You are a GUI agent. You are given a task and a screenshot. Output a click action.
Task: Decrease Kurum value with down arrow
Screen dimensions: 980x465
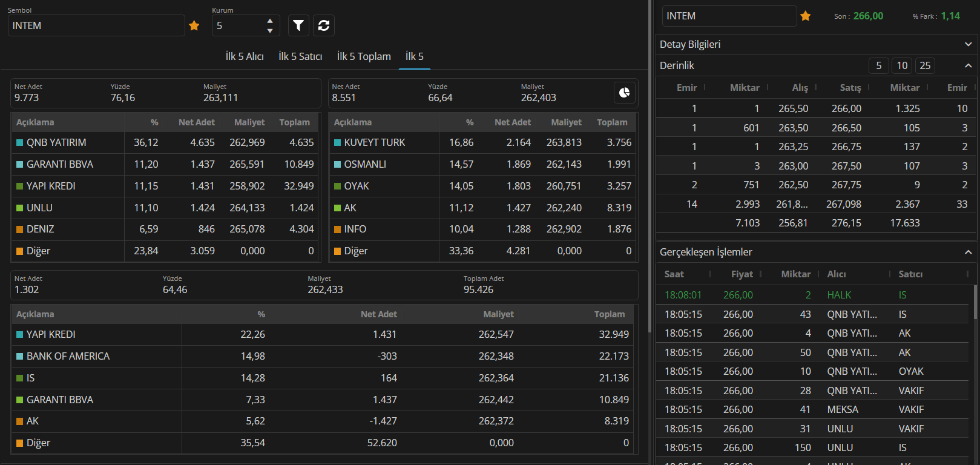click(270, 30)
